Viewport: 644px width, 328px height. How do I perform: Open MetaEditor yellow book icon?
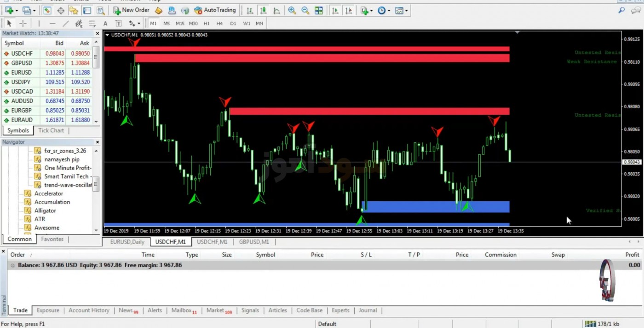158,10
